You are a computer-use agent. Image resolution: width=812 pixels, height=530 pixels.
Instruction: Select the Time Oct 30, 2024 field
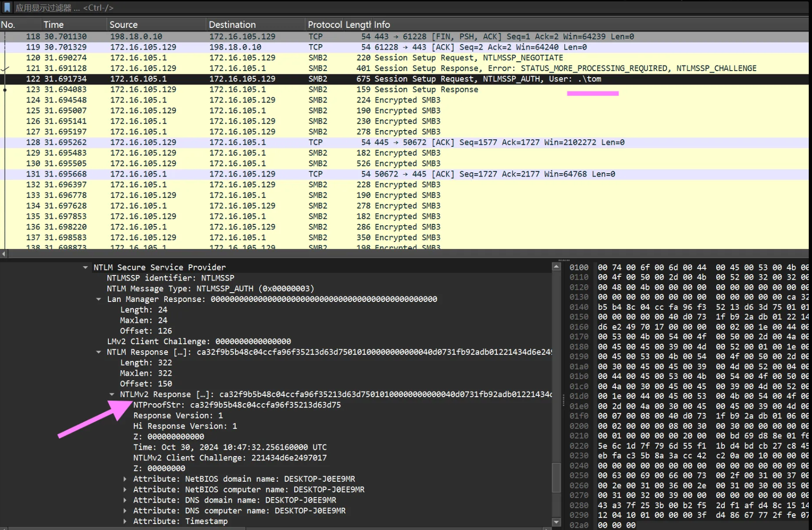tap(230, 447)
